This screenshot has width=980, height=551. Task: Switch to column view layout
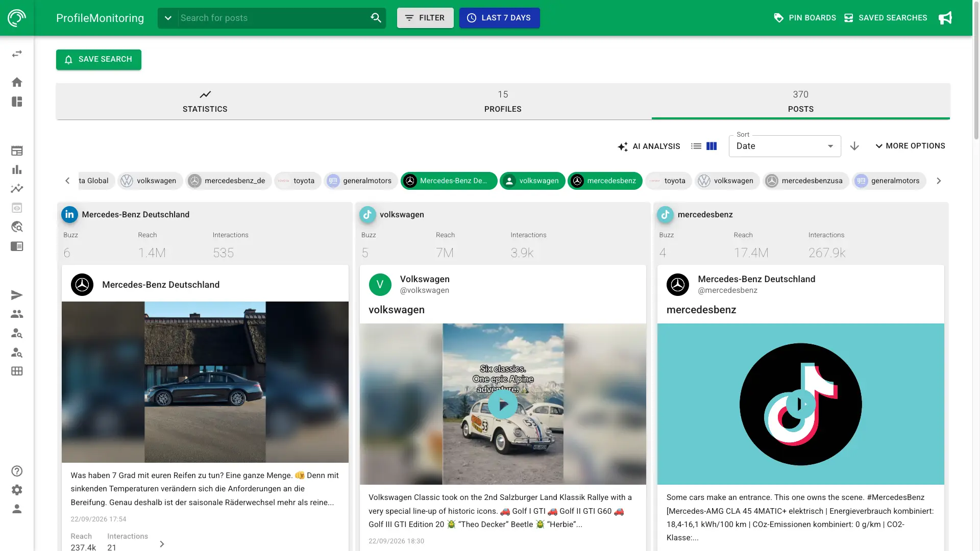tap(712, 146)
